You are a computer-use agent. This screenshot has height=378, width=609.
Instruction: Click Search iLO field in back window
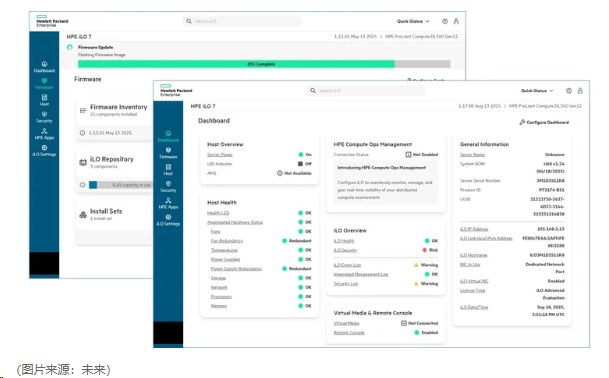[242, 21]
